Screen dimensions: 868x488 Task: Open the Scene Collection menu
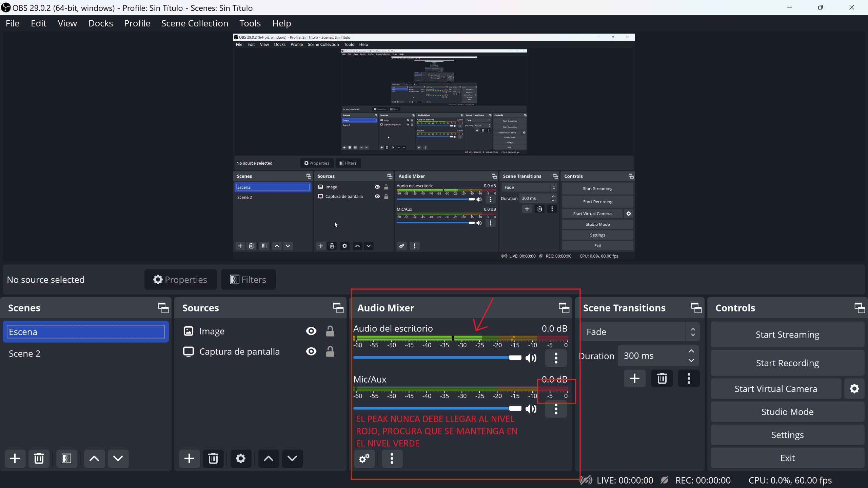(x=195, y=23)
